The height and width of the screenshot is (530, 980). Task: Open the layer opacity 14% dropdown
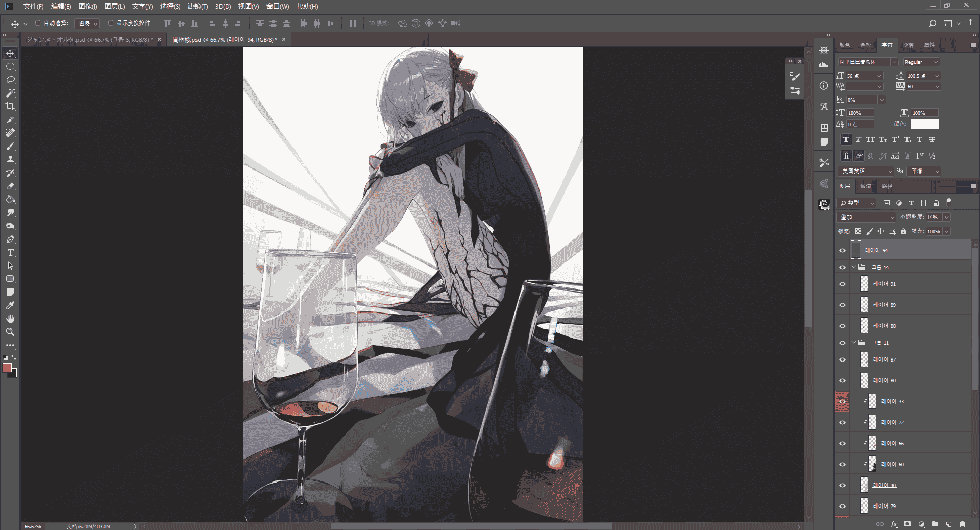tap(947, 217)
